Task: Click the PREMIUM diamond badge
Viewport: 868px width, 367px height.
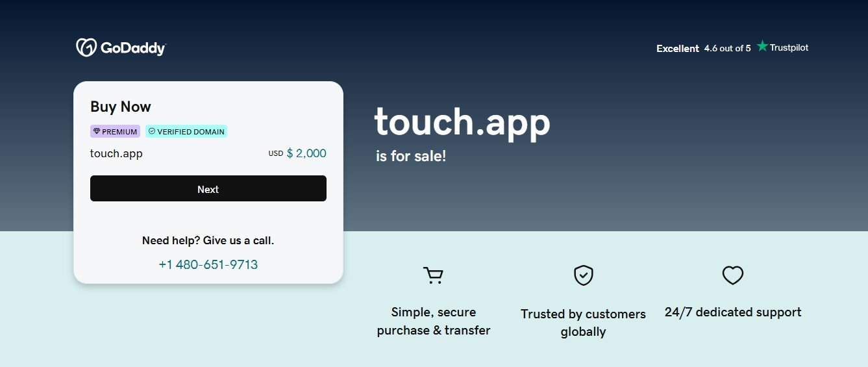Action: point(115,132)
